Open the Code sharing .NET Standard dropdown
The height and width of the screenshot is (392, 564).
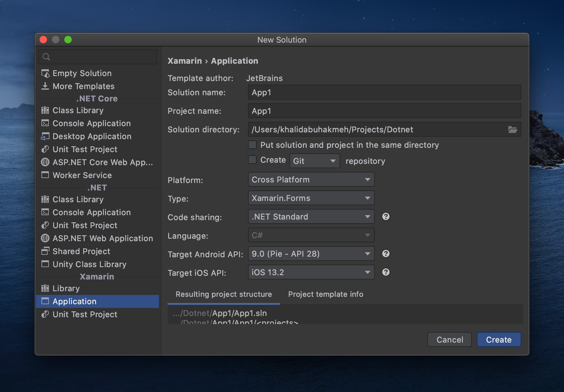pos(311,216)
